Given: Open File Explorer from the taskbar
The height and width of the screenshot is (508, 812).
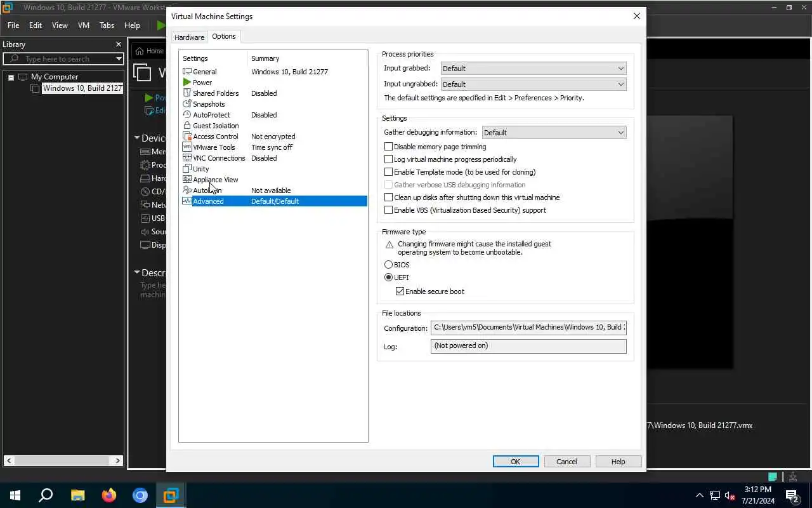Looking at the screenshot, I should tap(77, 495).
